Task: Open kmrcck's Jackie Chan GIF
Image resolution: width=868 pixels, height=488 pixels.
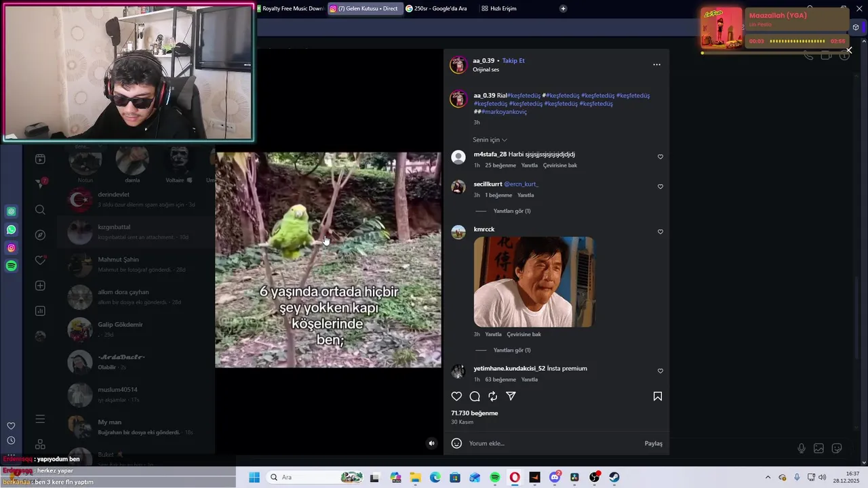Action: point(534,282)
